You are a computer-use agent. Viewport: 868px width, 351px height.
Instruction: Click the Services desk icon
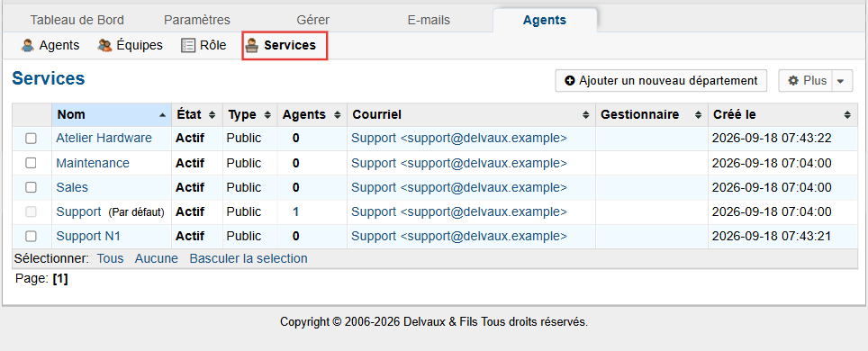tap(252, 45)
